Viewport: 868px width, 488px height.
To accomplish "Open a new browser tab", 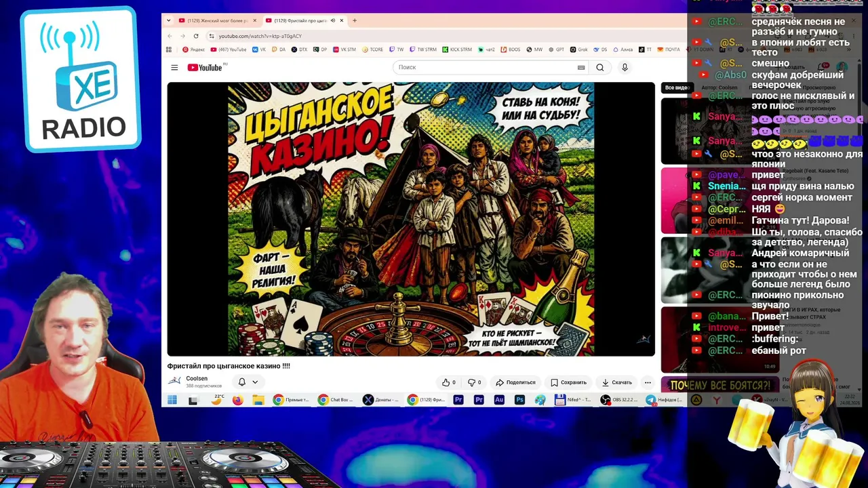I will 355,20.
